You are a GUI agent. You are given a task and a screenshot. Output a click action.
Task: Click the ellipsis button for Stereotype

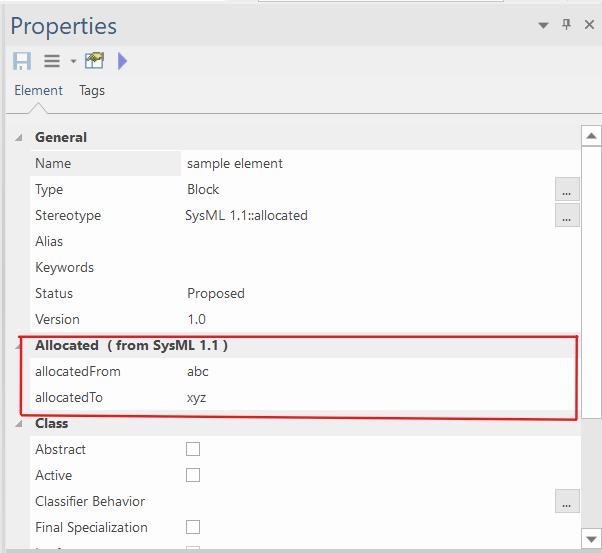[x=567, y=215]
